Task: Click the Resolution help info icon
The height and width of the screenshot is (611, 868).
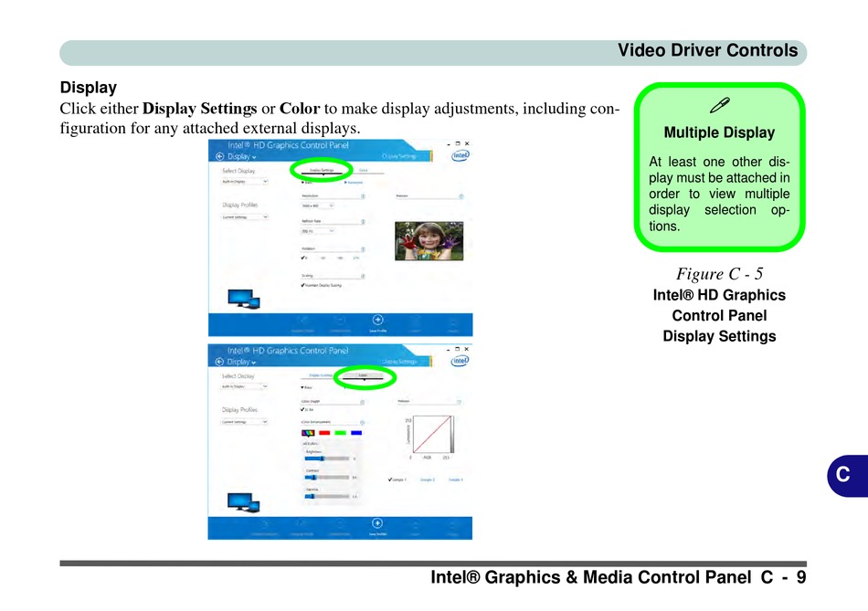Action: [x=363, y=195]
